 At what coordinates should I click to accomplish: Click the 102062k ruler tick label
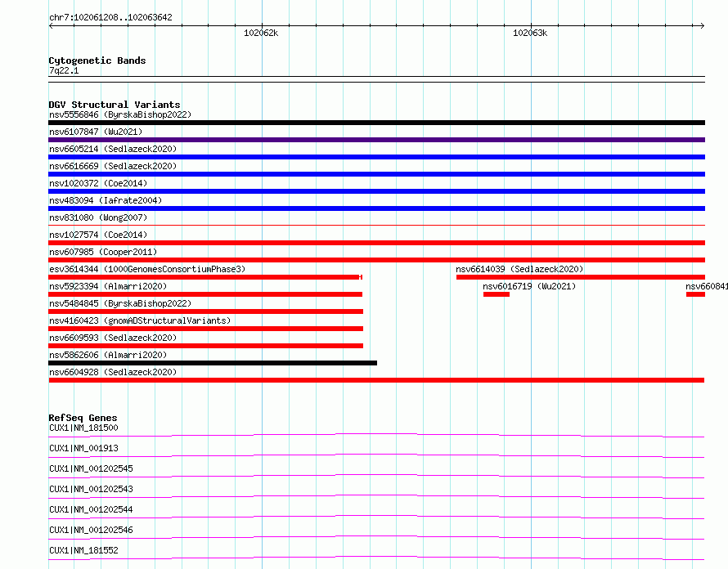(261, 33)
